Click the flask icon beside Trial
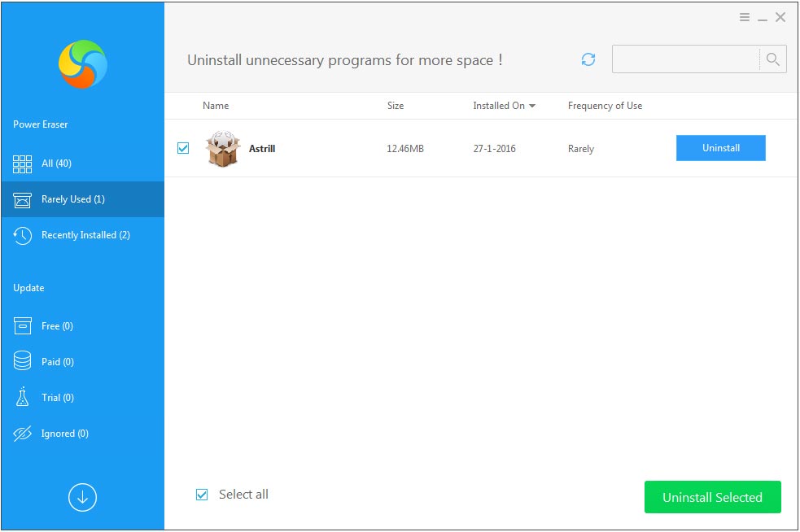800x532 pixels. pos(23,396)
